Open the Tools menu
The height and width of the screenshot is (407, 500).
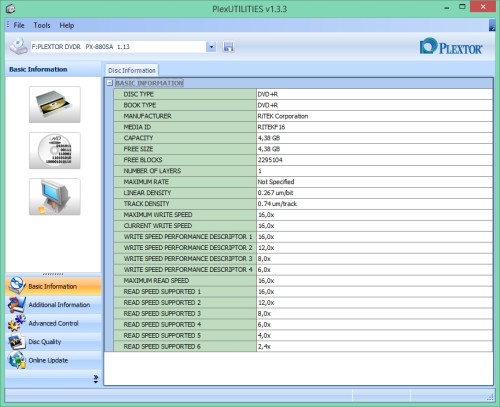click(42, 25)
